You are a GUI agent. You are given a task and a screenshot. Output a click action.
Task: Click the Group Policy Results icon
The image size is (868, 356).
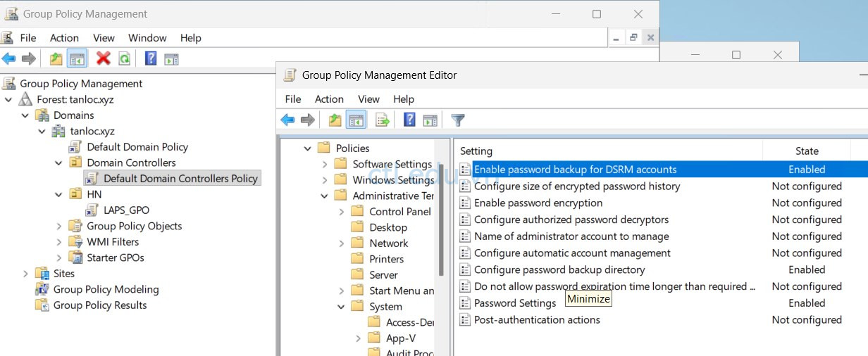(42, 305)
